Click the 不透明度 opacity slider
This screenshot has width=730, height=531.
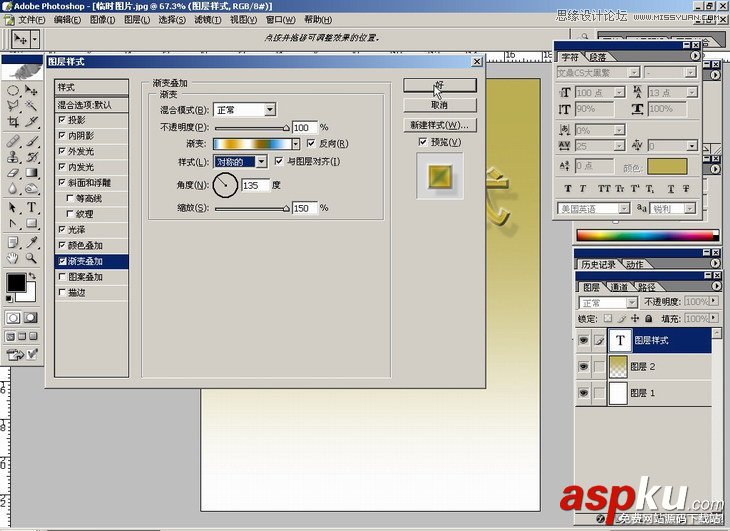(x=252, y=128)
